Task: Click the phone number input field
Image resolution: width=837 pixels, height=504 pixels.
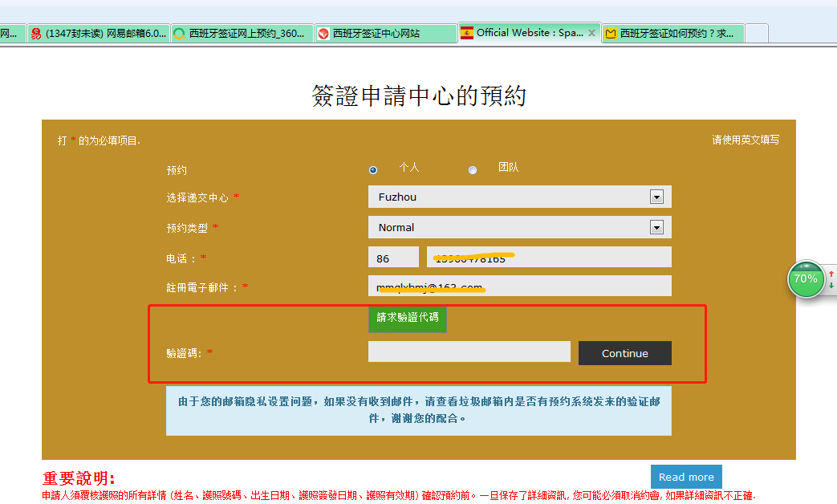Action: 548,256
